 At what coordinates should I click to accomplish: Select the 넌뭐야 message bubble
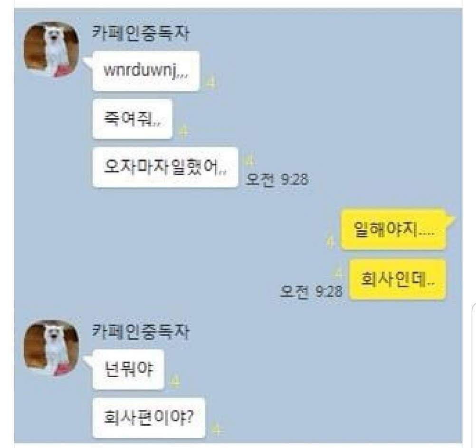pos(128,370)
